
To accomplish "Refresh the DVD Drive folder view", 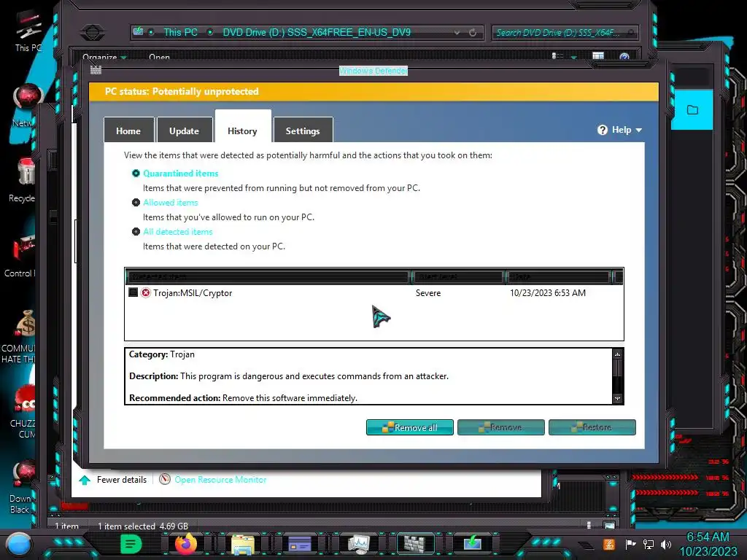I will pos(473,32).
